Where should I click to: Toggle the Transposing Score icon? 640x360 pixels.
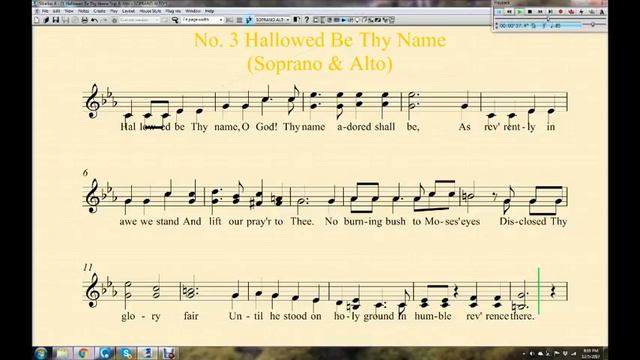pos(249,20)
